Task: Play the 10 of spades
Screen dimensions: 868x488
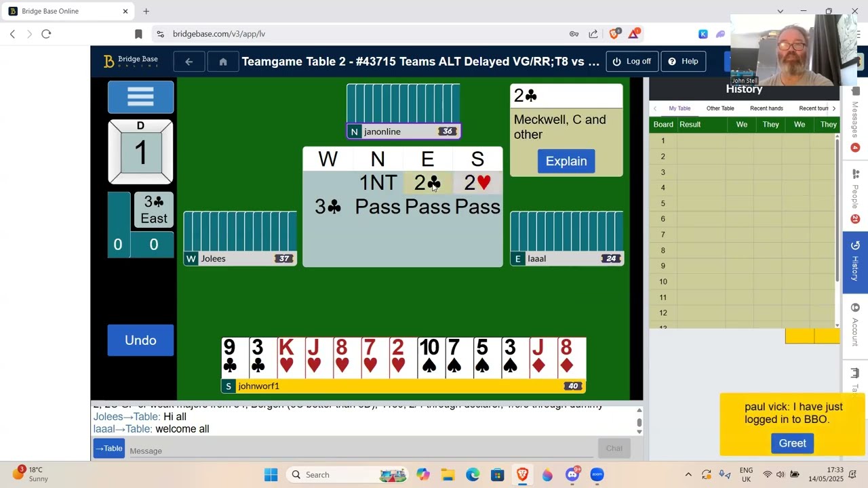Action: (431, 358)
